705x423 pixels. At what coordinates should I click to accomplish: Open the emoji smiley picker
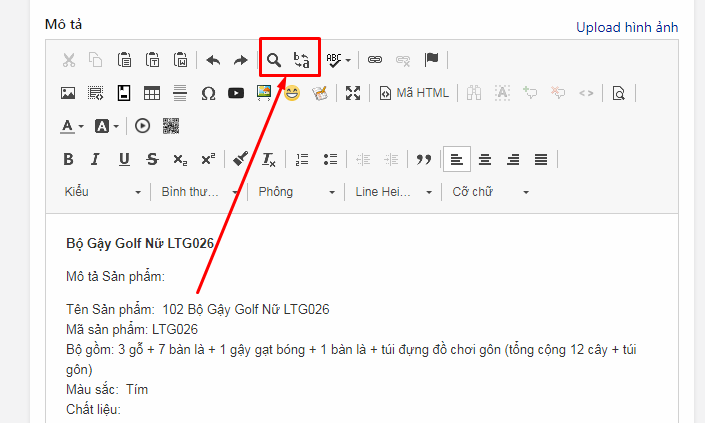292,93
